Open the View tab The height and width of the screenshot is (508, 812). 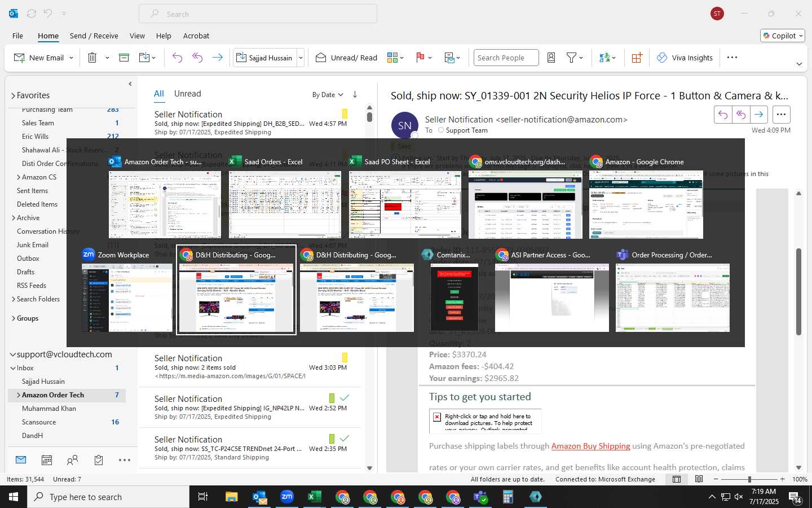tap(137, 36)
